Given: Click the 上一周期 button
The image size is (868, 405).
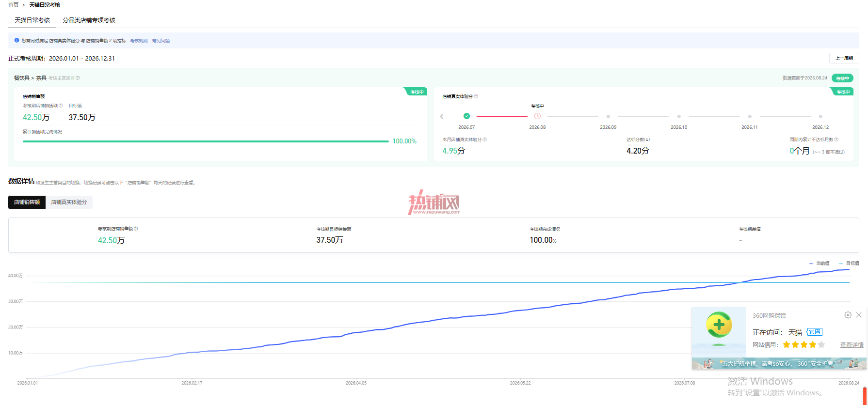Looking at the screenshot, I should [844, 58].
